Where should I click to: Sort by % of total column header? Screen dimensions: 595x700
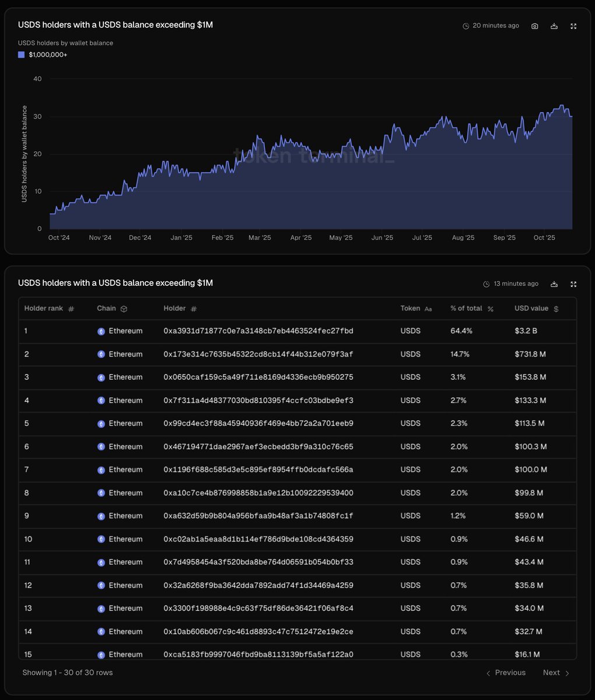tap(472, 309)
